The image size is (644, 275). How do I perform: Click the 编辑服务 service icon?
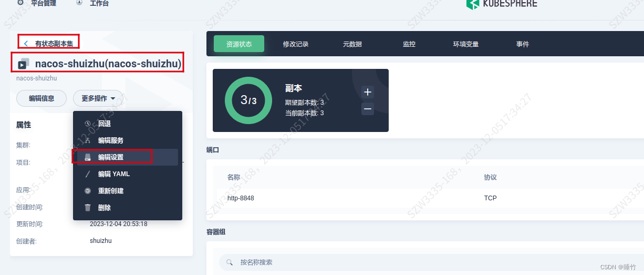(88, 140)
